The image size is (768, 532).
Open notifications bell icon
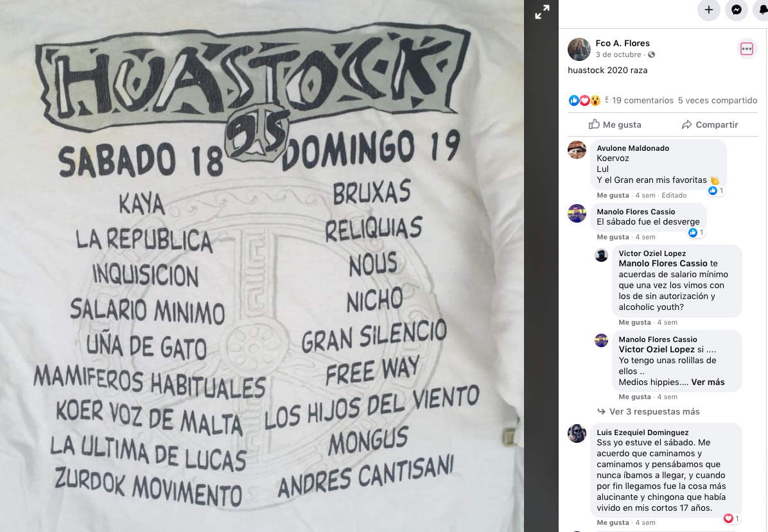click(762, 10)
